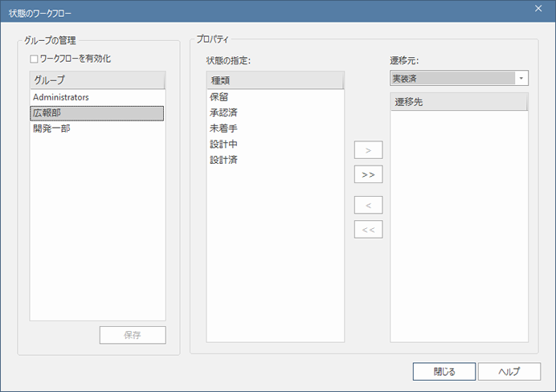The width and height of the screenshot is (556, 392).
Task: Click the 保存 button
Action: (x=133, y=335)
